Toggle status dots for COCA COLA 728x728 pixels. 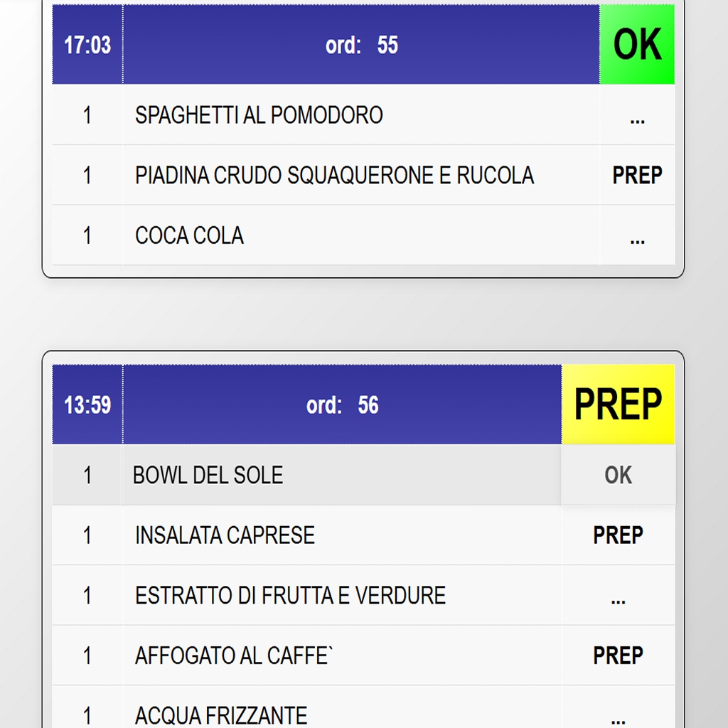point(637,236)
